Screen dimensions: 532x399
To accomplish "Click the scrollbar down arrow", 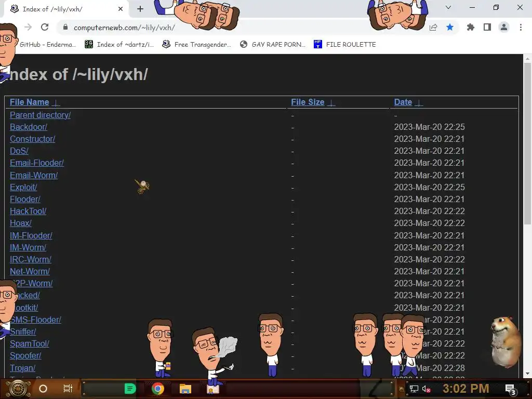I will click(527, 373).
